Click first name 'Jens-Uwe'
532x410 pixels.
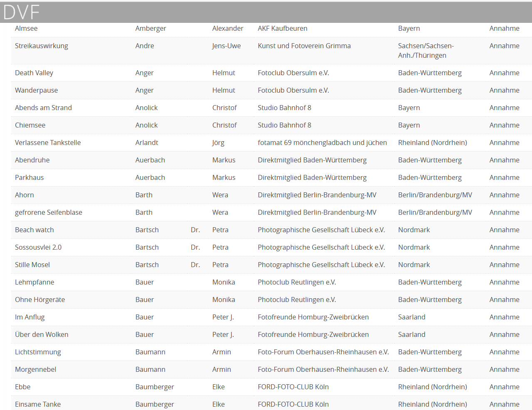(227, 46)
